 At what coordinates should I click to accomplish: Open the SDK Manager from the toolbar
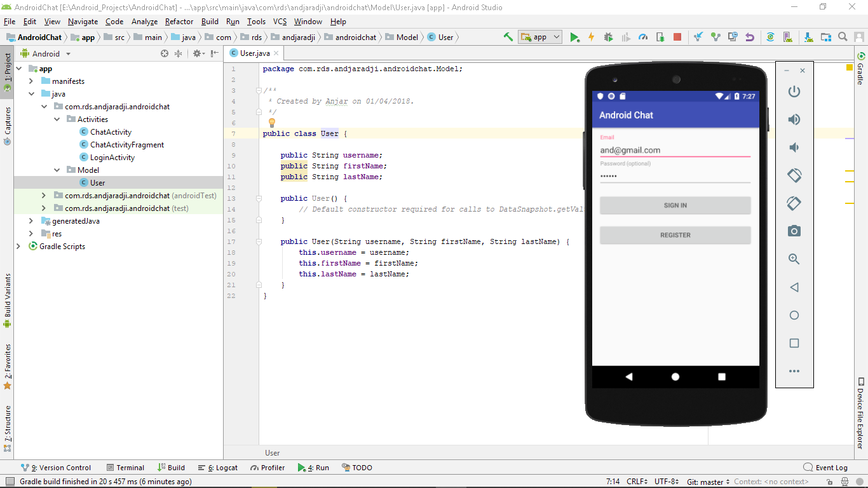(x=808, y=37)
